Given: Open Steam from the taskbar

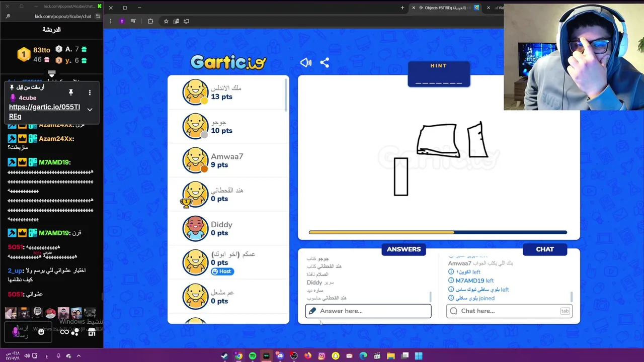Looking at the screenshot, I should [x=224, y=356].
